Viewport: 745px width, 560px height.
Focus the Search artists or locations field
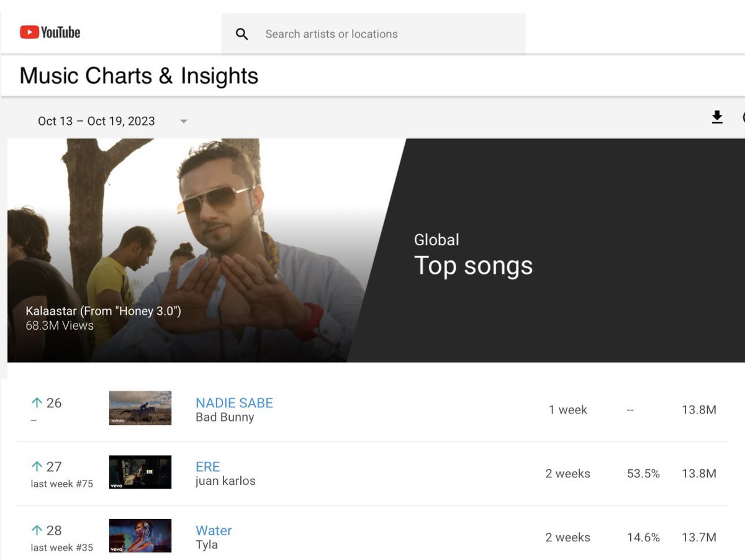[373, 34]
